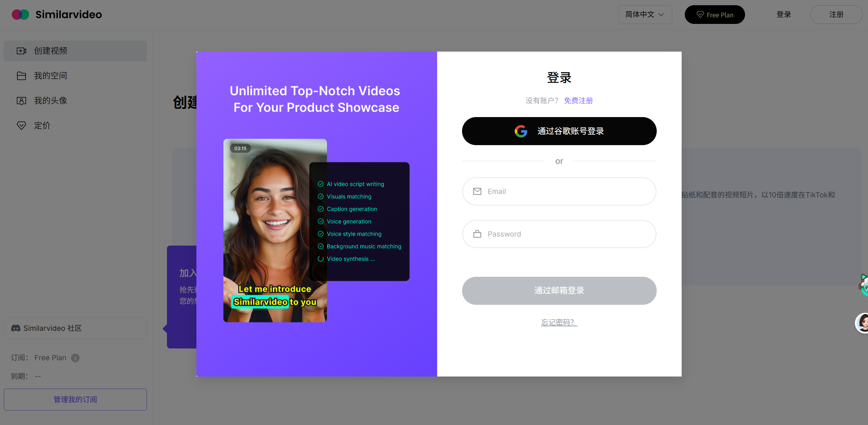This screenshot has width=868, height=425.
Task: Open the 创建视频 menu item
Action: [x=75, y=51]
